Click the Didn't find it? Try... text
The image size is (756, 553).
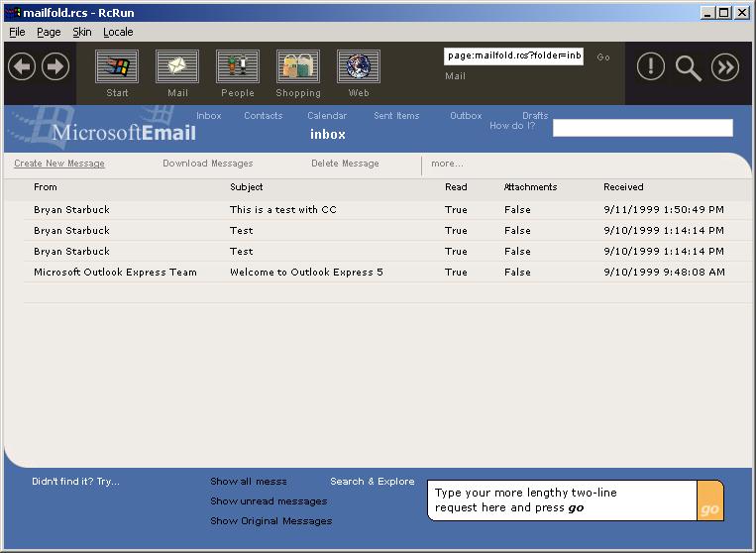coord(75,482)
